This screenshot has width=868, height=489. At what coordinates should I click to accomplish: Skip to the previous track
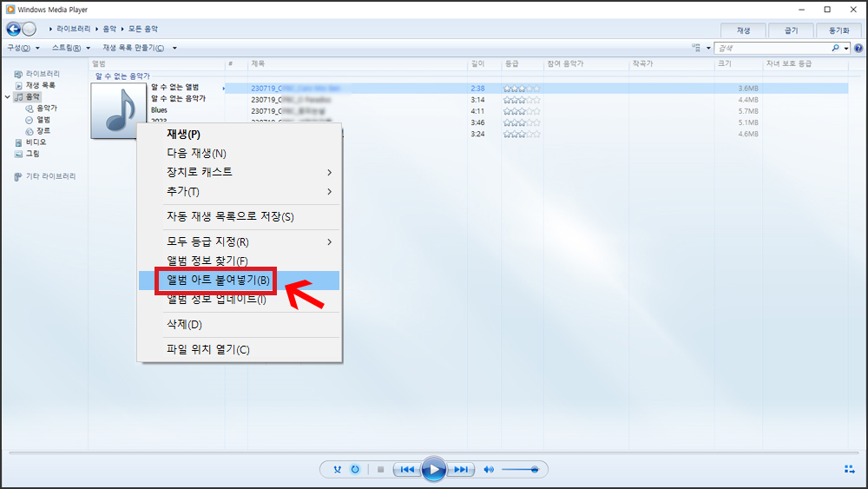coord(407,470)
